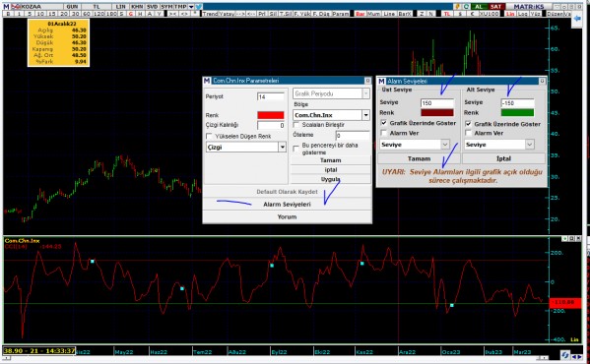Screen dimensions: 590x364
Task: Uncheck Grafik Üzerinde Göster under Alt Seviye
Action: click(x=468, y=124)
